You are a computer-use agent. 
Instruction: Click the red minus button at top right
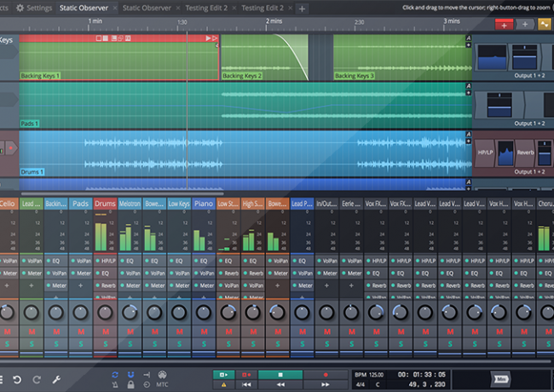504,25
